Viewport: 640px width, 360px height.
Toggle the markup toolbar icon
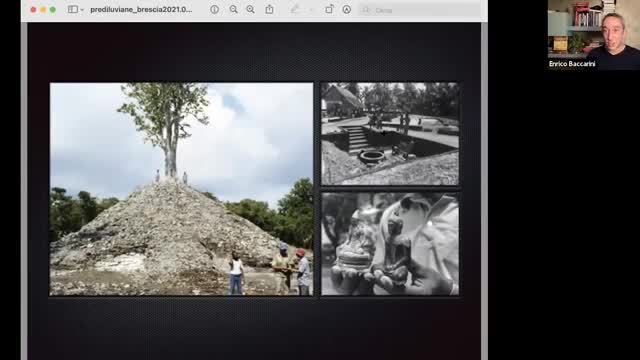347,9
